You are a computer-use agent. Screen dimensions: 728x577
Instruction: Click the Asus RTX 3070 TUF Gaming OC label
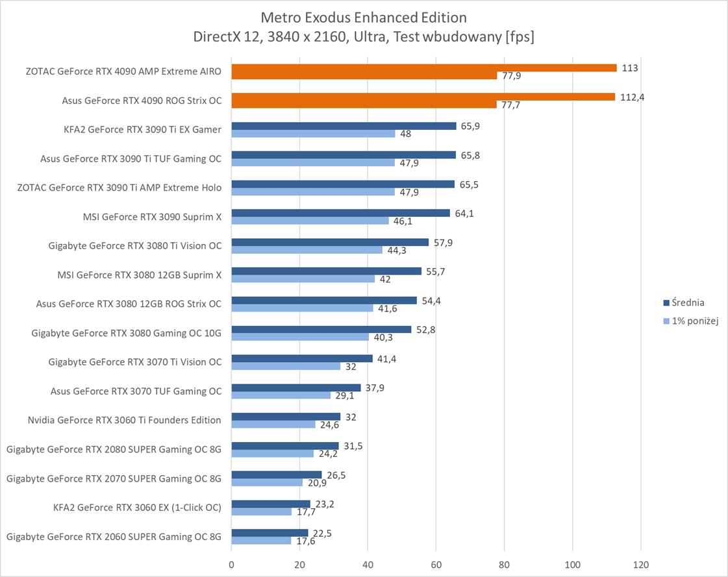(x=136, y=391)
